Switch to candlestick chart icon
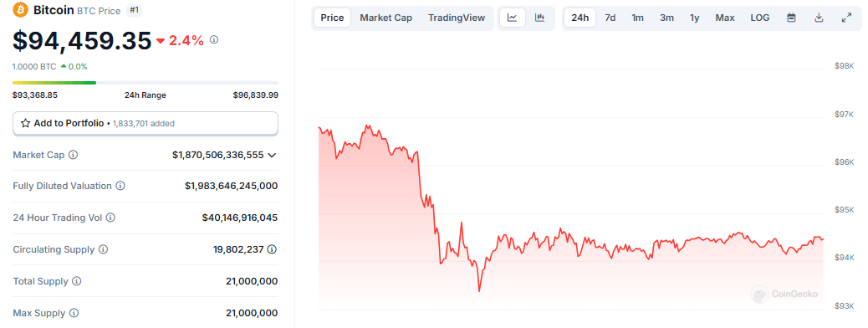The image size is (868, 328). [x=539, y=18]
